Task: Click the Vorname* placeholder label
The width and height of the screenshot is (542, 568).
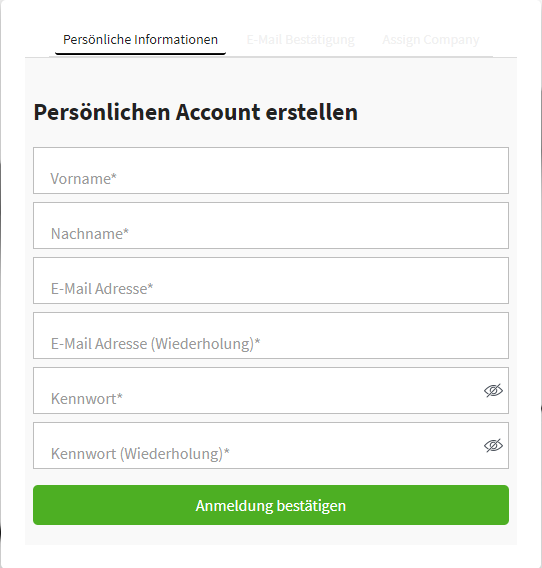Action: (x=83, y=179)
